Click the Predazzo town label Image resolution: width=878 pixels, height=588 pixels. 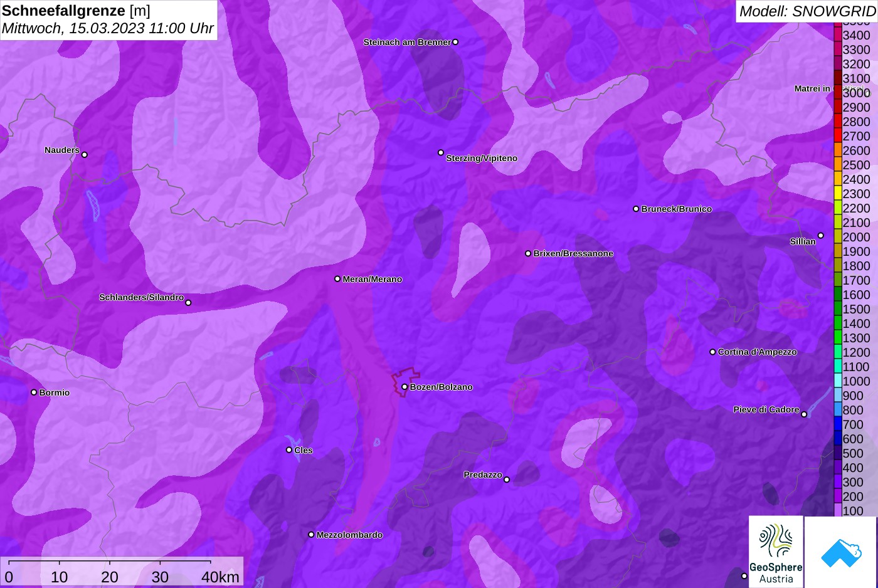point(483,475)
